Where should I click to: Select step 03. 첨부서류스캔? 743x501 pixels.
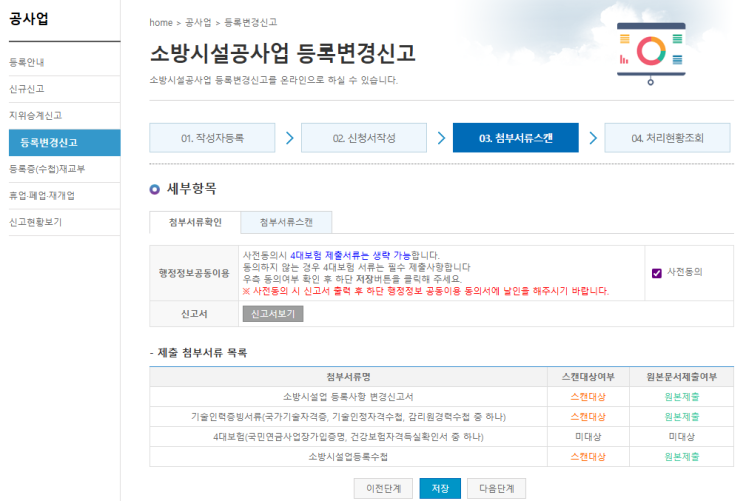click(x=516, y=138)
